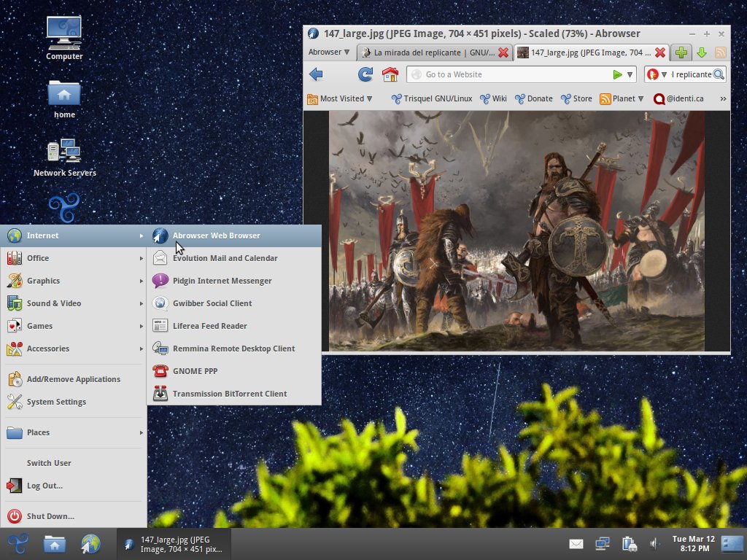Expand the Planet feed bookmark dropdown
Screen dimensions: 747x560
pos(622,98)
